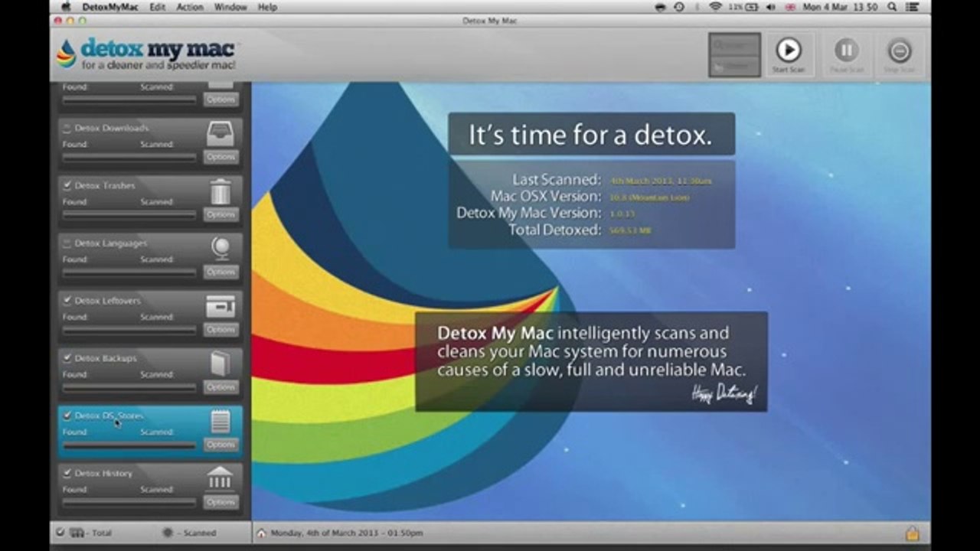
Task: Open Notification Center in the menu bar
Action: tap(914, 7)
